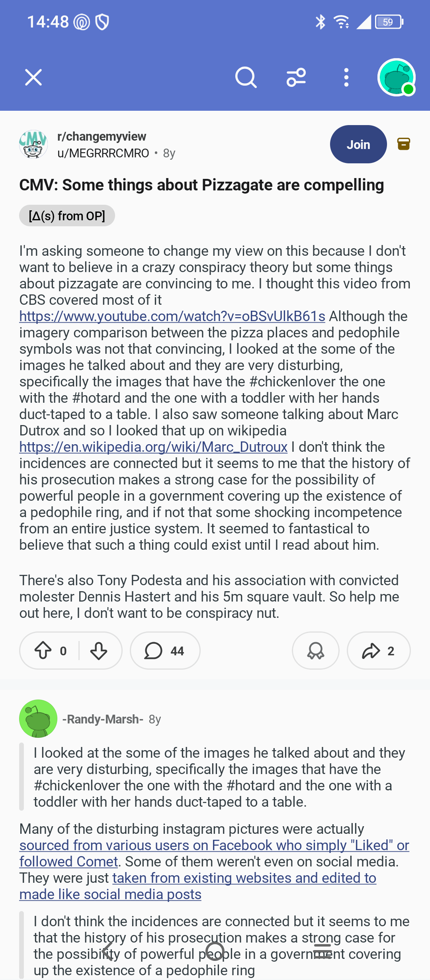Image resolution: width=430 pixels, height=980 pixels.
Task: Give an award to the post
Action: 316,651
